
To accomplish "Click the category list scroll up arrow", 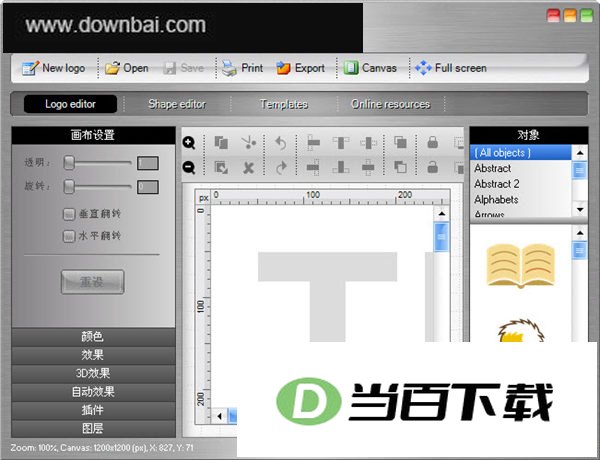I will click(x=580, y=153).
